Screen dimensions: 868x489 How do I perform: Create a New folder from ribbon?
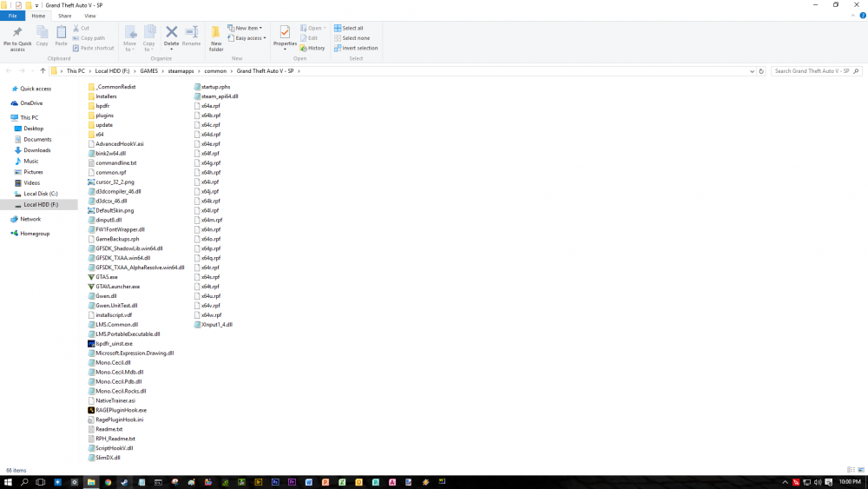point(216,39)
